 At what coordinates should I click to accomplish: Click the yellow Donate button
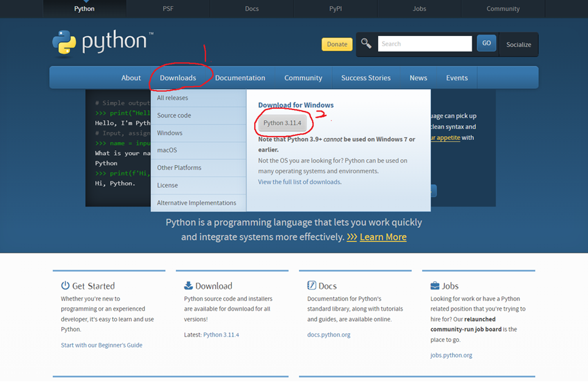click(x=336, y=44)
